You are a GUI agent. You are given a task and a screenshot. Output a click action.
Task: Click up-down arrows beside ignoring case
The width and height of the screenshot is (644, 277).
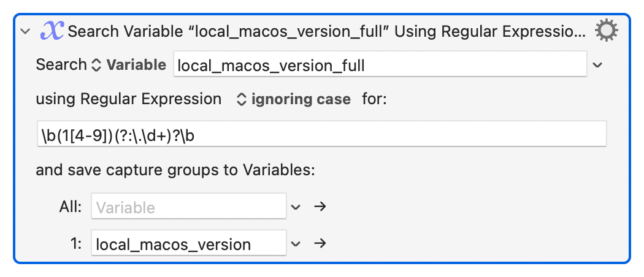pos(242,100)
